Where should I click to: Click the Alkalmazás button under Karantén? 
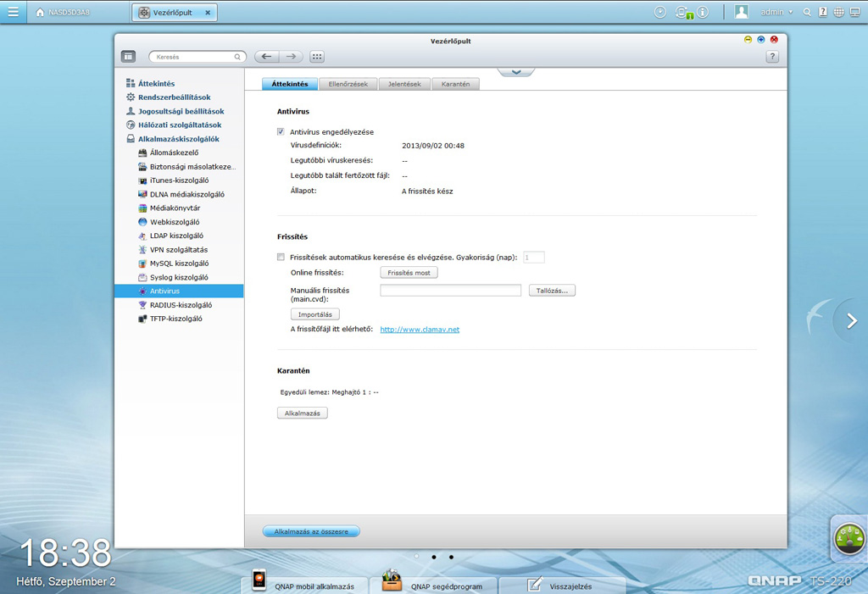click(x=303, y=413)
